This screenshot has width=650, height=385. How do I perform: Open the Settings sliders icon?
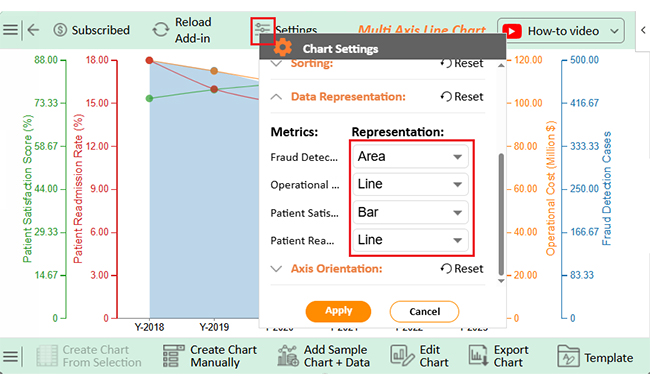pos(262,29)
